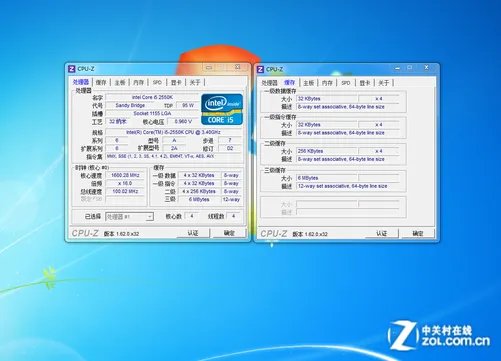Screen dimensions: 501x361
Task: Click the 二级 cache value '4 x 256 KBytes'
Action: (199, 191)
